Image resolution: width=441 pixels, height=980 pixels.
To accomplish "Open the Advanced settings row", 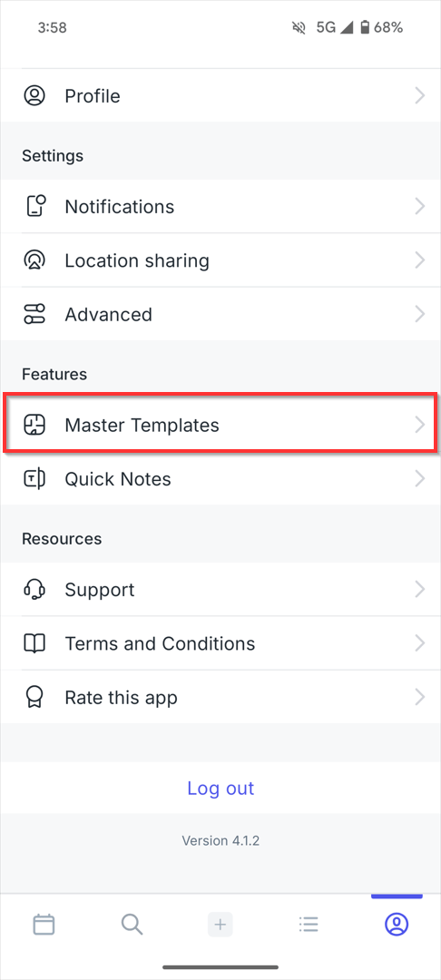I will [220, 314].
